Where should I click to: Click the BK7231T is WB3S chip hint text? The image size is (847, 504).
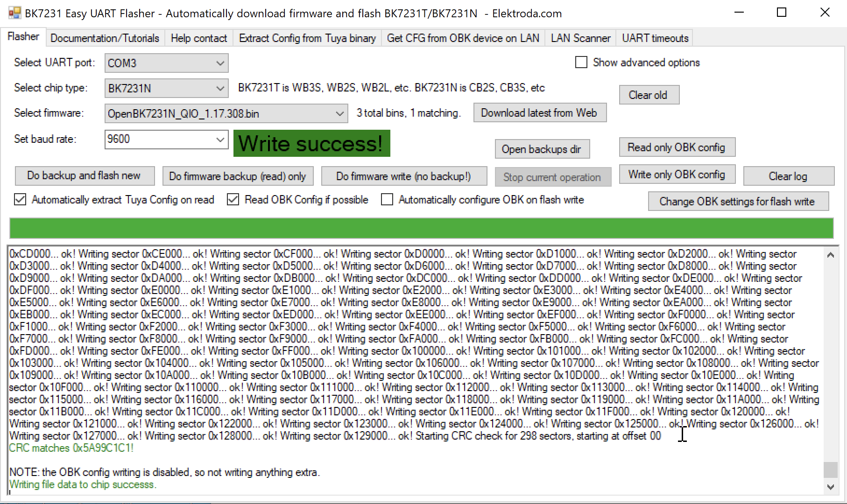click(x=391, y=88)
